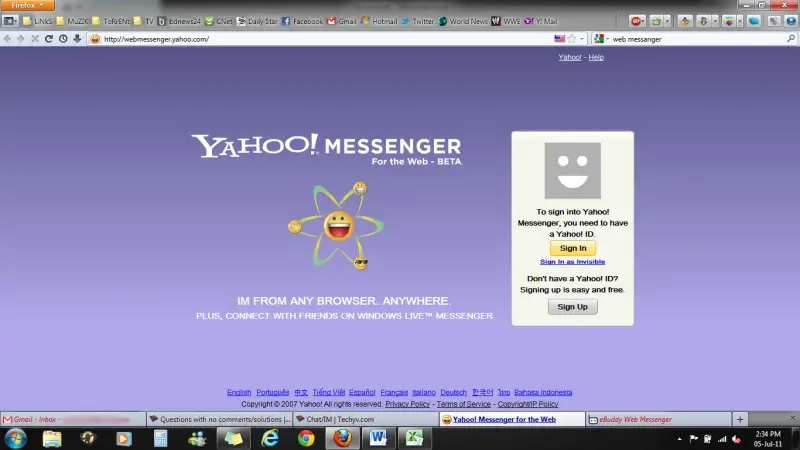Viewport: 800px width, 450px height.
Task: Open the Privacy Policy link
Action: point(407,404)
